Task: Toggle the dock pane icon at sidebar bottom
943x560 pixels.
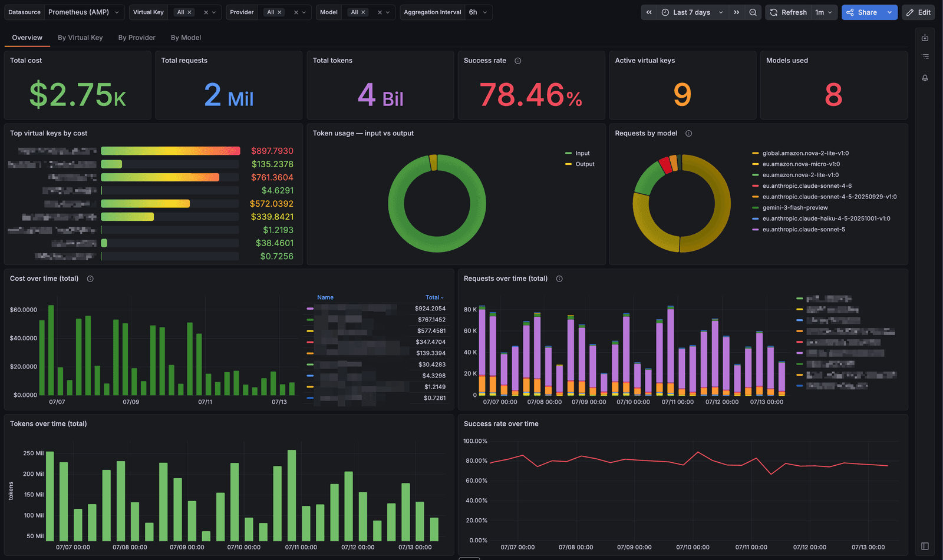Action: pos(925,546)
